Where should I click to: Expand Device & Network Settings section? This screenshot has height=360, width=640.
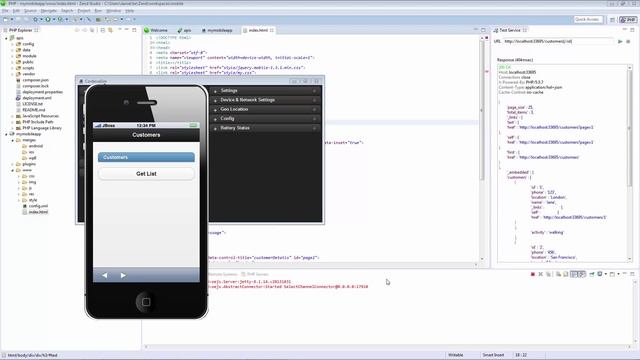(x=264, y=100)
